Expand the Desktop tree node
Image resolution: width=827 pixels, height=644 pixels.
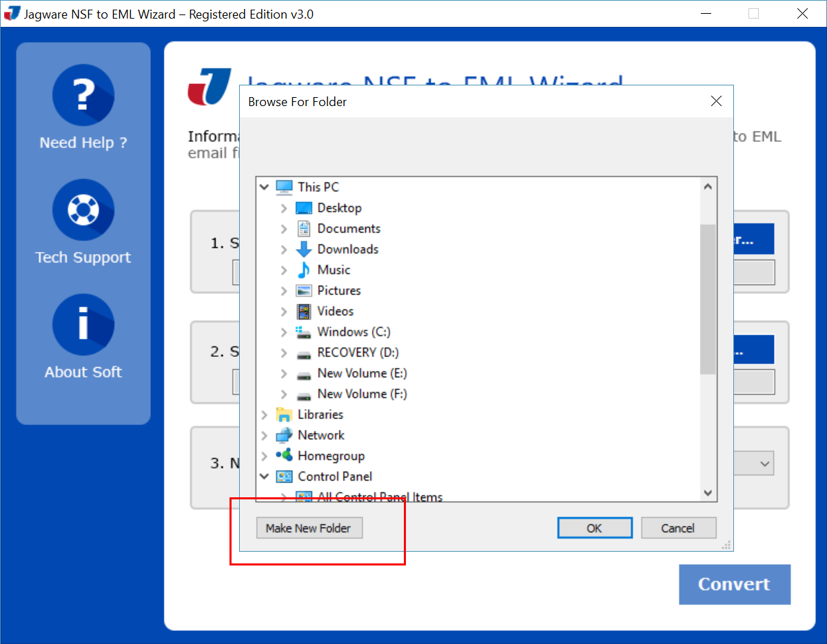click(284, 208)
